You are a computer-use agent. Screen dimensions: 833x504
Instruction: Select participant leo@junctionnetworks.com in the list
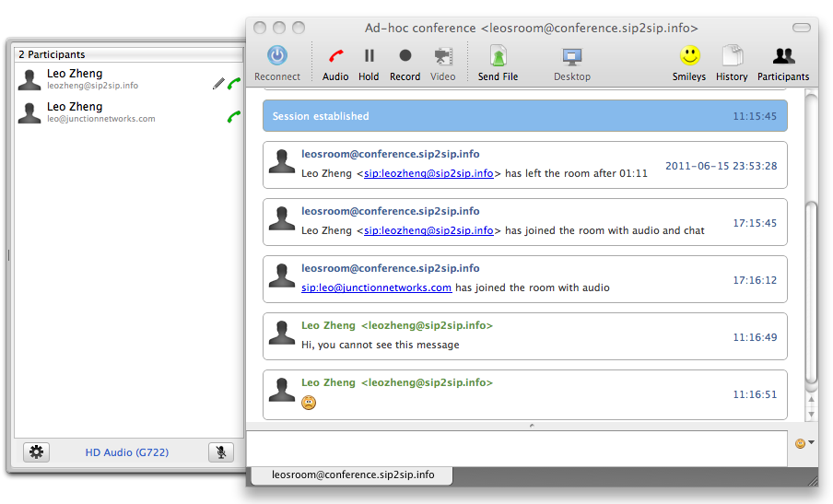click(101, 113)
